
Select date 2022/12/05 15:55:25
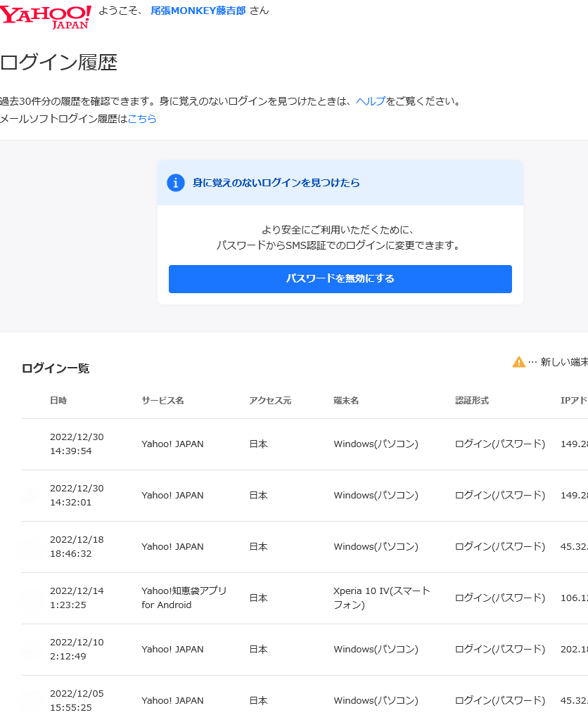coord(77,700)
